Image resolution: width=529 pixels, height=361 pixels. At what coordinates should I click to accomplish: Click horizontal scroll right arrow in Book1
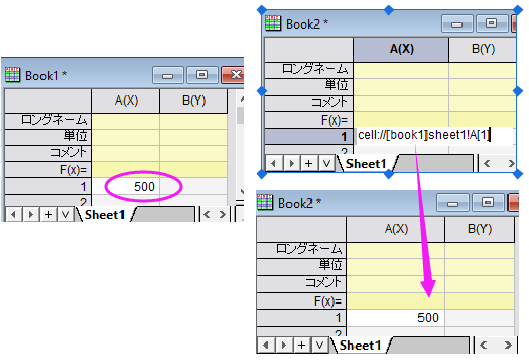pyautogui.click(x=222, y=214)
